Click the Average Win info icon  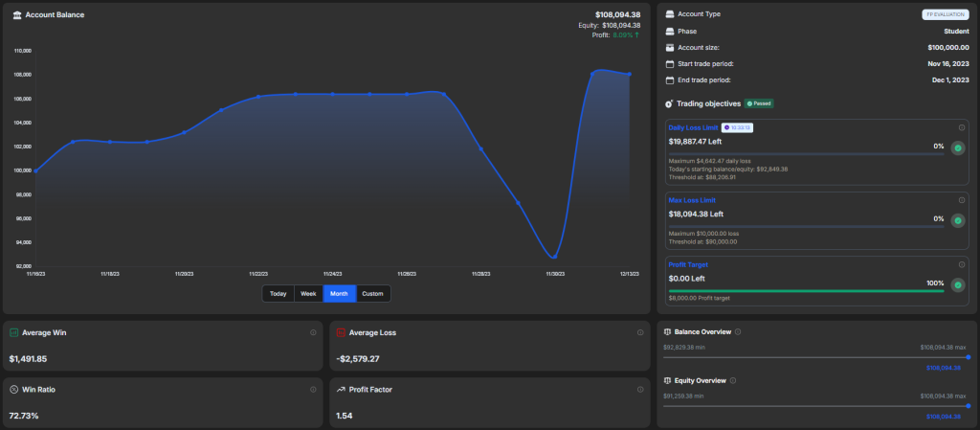313,332
